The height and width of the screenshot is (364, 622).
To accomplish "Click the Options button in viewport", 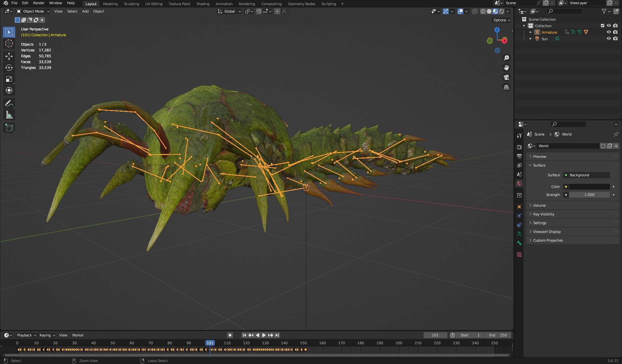I will click(x=501, y=20).
